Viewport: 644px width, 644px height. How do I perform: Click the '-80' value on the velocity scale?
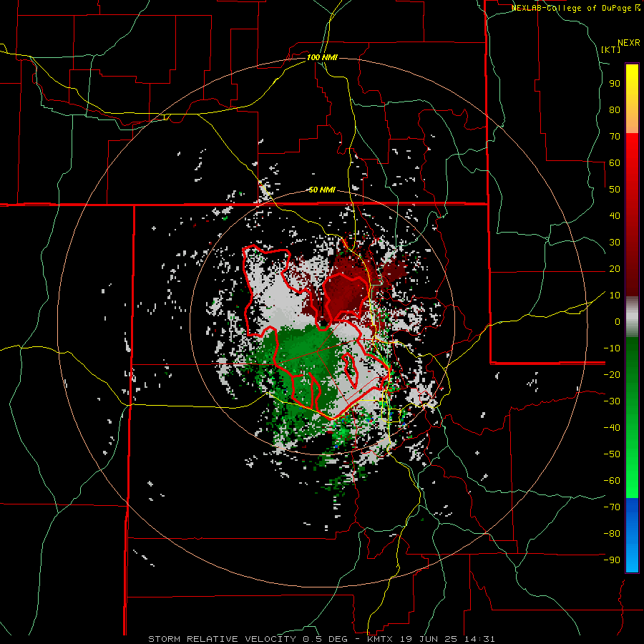[612, 534]
